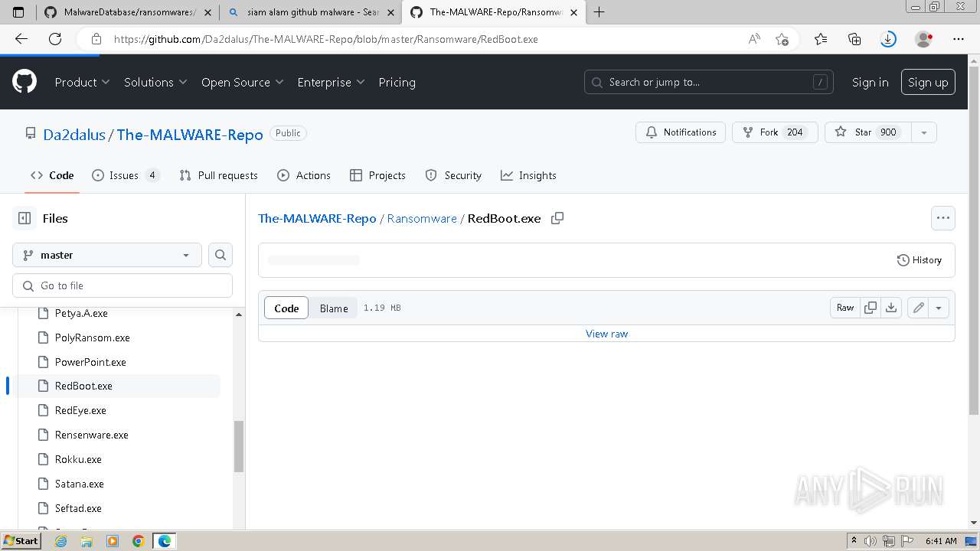The width and height of the screenshot is (980, 551).
Task: Open the master branch selector dropdown
Action: [x=107, y=255]
